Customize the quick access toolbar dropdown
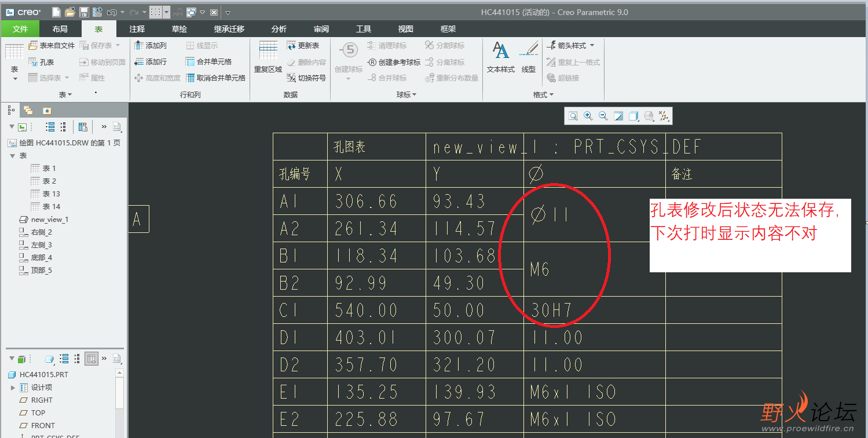This screenshot has height=438, width=868. pyautogui.click(x=228, y=12)
